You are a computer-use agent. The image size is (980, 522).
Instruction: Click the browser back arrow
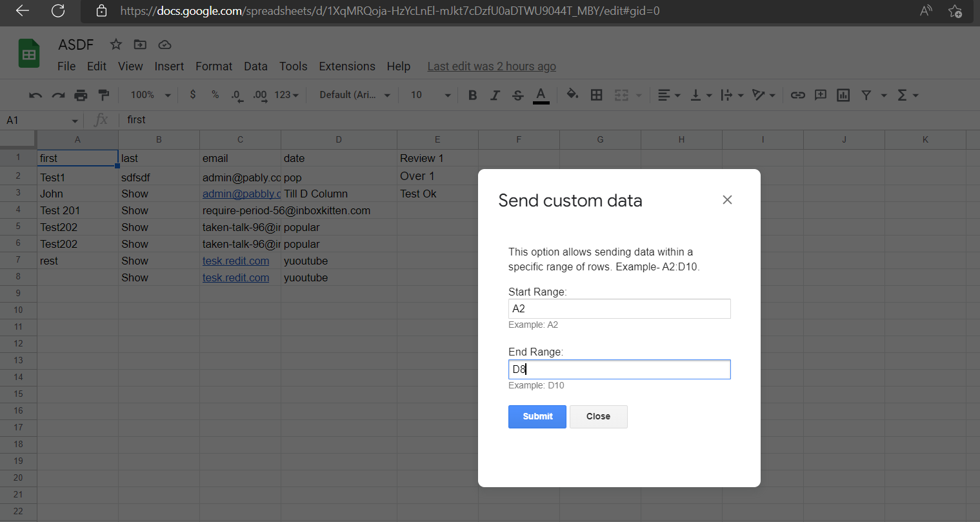pos(23,10)
